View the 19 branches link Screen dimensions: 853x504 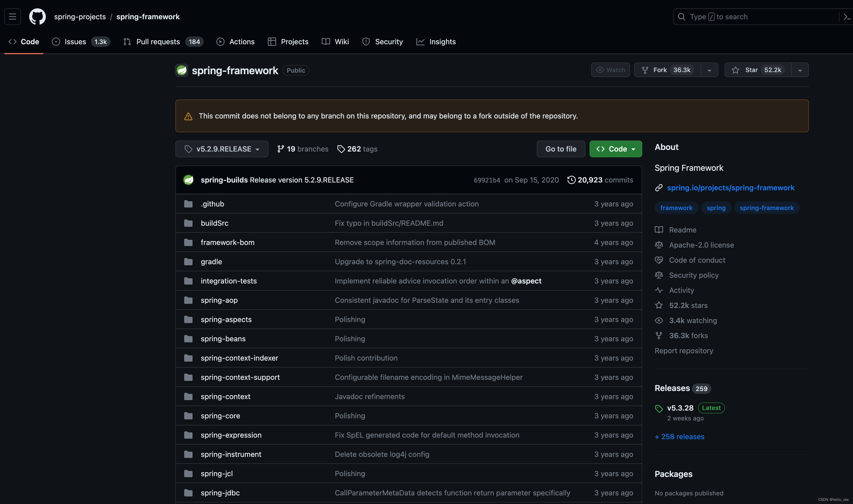[302, 149]
